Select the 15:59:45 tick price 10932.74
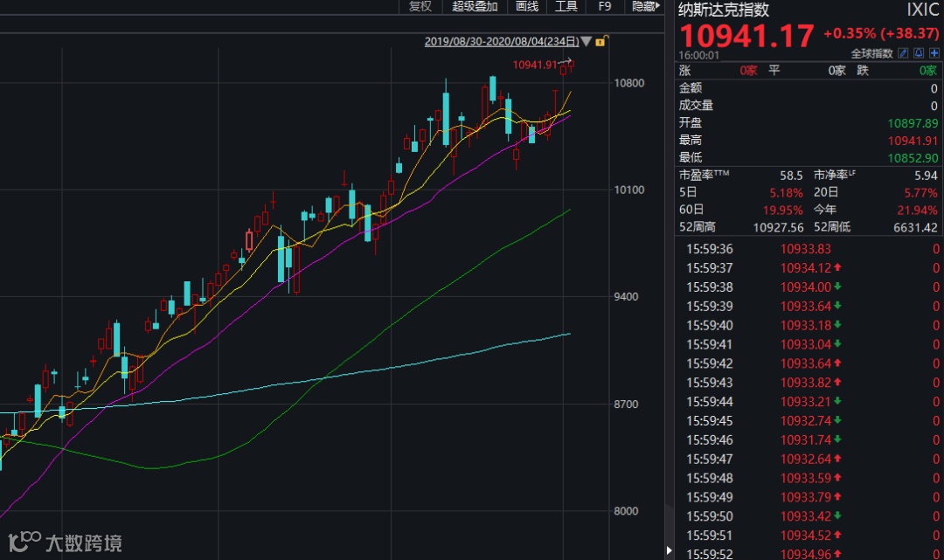The image size is (944, 560). coord(806,420)
